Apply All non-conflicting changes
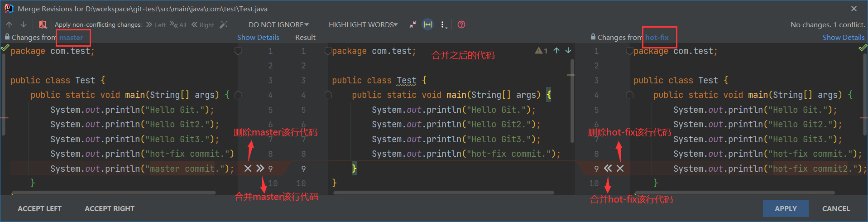 pos(178,25)
